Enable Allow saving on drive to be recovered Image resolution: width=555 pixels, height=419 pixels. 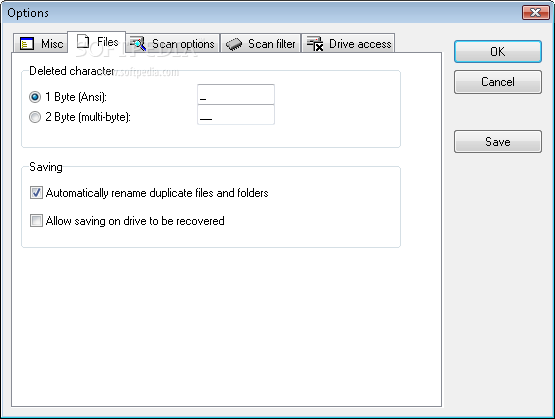[x=36, y=221]
